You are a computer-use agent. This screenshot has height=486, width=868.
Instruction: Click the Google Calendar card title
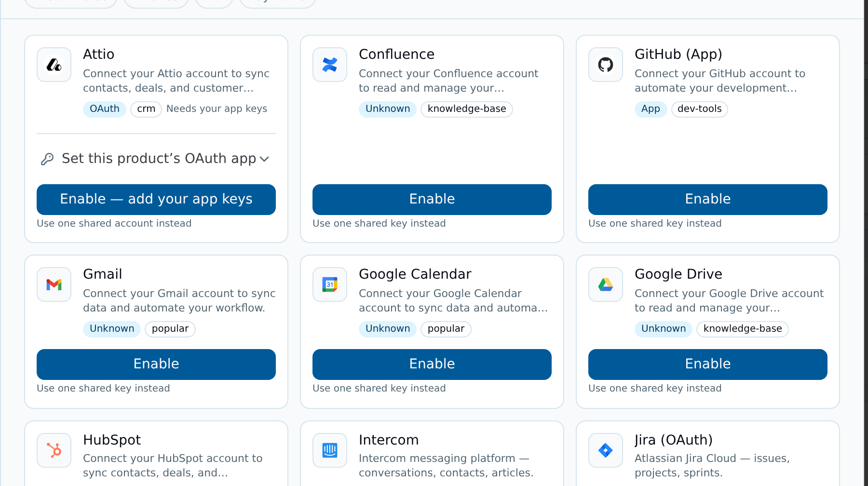415,274
